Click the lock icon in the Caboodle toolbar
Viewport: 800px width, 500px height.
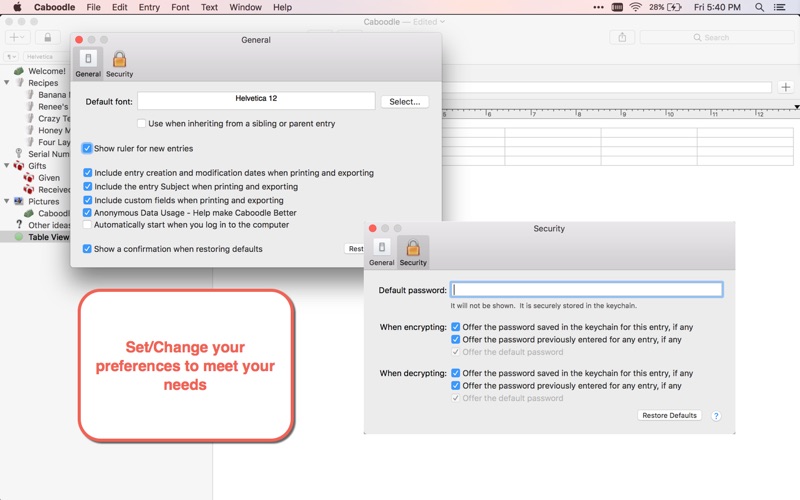click(x=47, y=37)
